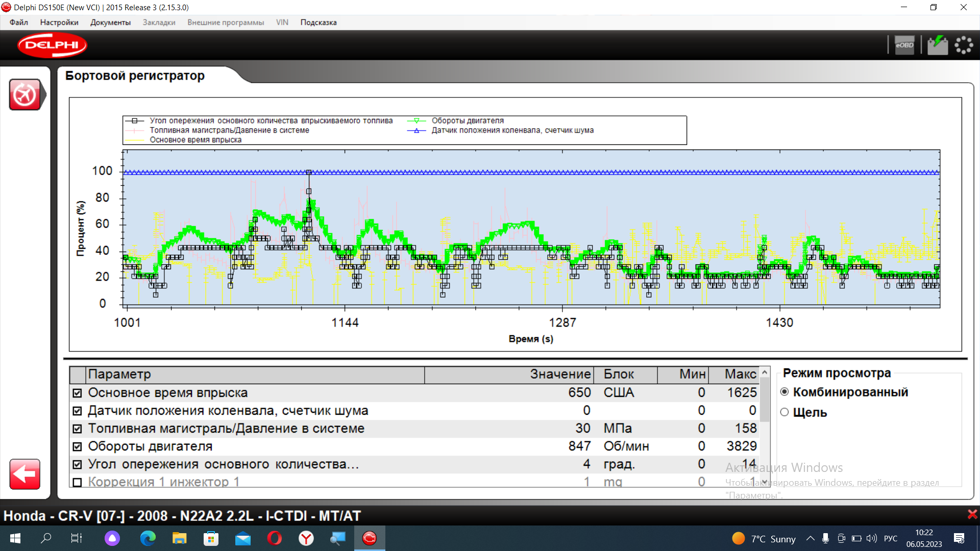This screenshot has width=980, height=551.
Task: Click the Мин column header
Action: point(683,374)
